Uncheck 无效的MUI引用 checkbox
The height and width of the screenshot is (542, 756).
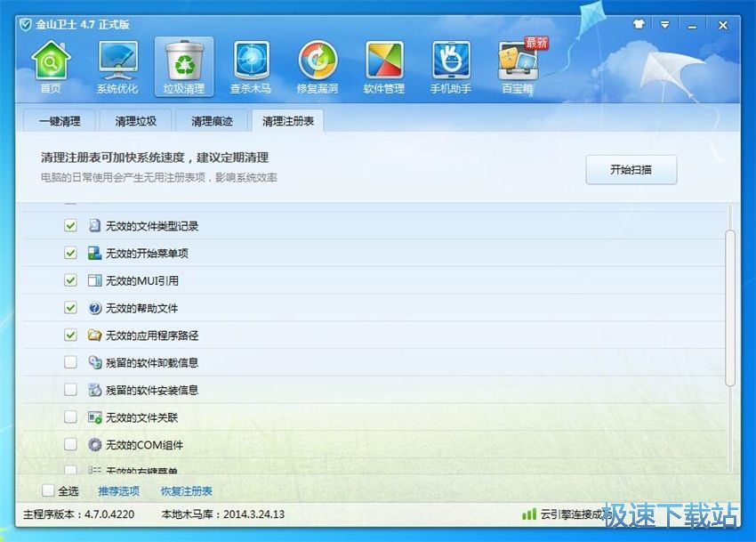pyautogui.click(x=70, y=280)
